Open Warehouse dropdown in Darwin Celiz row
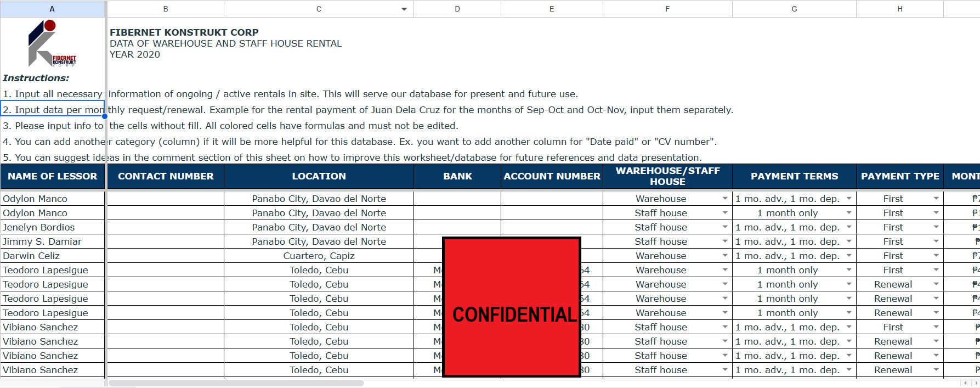Viewport: 980px width, 388px height. coord(724,256)
